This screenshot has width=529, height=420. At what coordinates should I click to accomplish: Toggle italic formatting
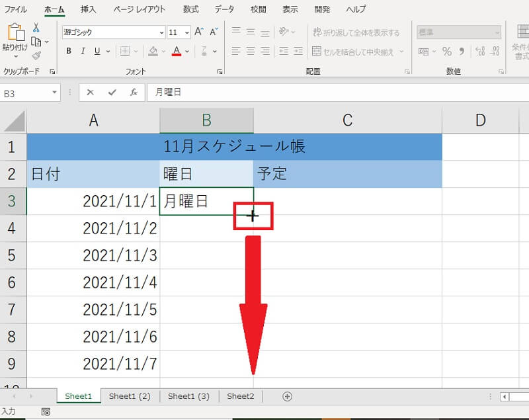pos(83,52)
